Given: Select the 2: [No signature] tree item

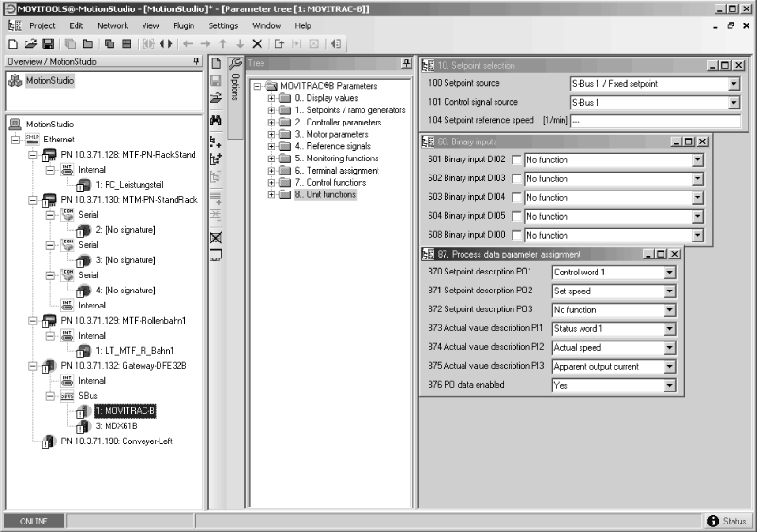Looking at the screenshot, I should [125, 230].
